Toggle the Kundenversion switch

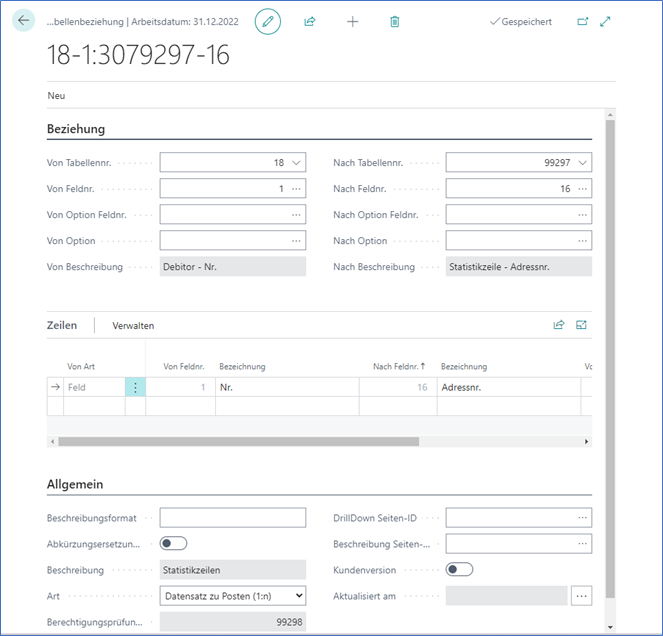pos(459,569)
